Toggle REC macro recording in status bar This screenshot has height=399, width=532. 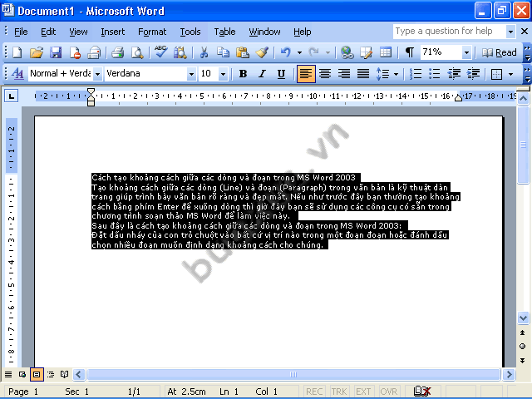pyautogui.click(x=314, y=392)
